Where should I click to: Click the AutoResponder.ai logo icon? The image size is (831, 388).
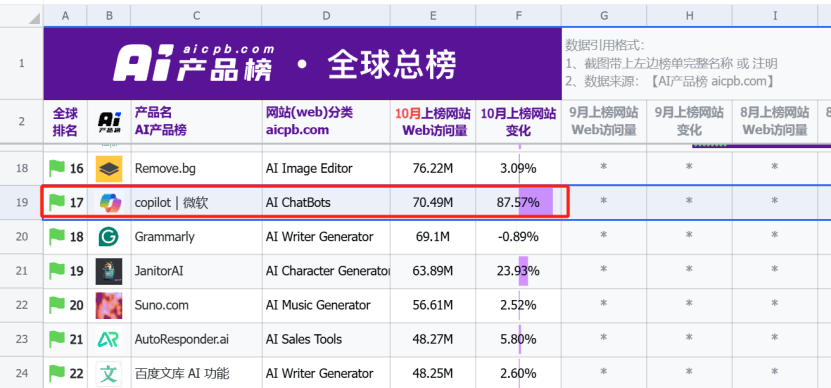tap(109, 340)
